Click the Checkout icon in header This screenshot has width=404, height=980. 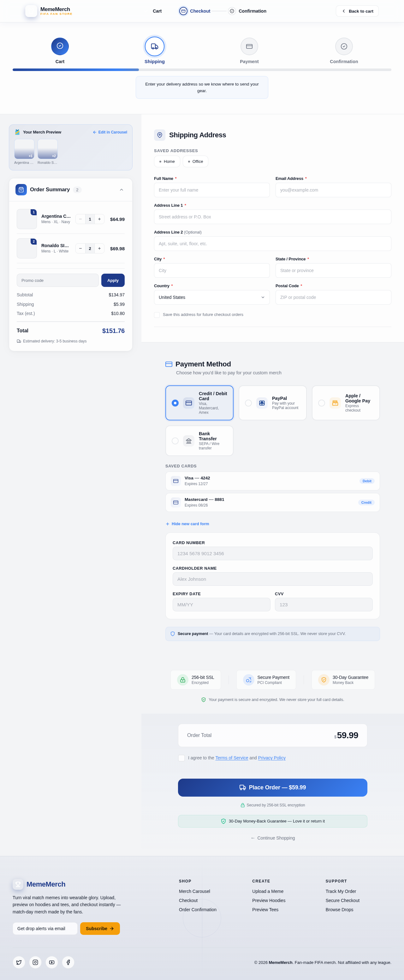click(183, 11)
